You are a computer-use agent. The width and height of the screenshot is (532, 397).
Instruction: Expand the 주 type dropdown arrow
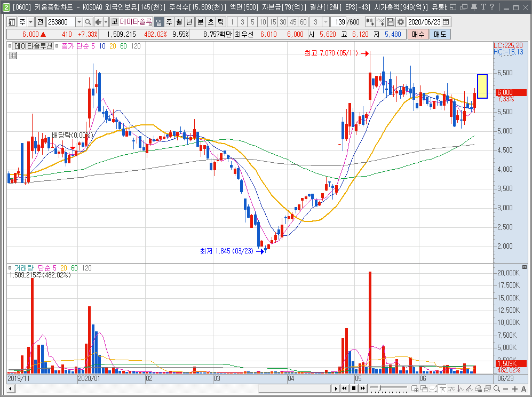pos(30,22)
